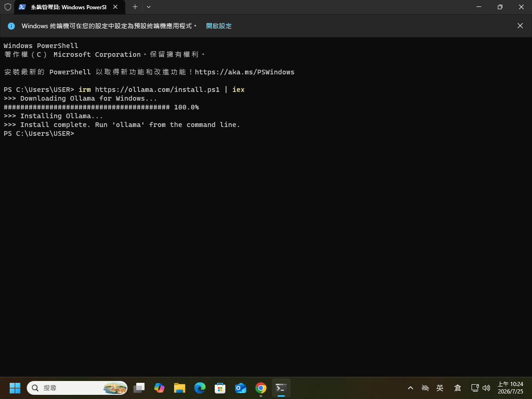Image resolution: width=532 pixels, height=399 pixels.
Task: Dismiss the default terminal notification bar
Action: click(520, 26)
